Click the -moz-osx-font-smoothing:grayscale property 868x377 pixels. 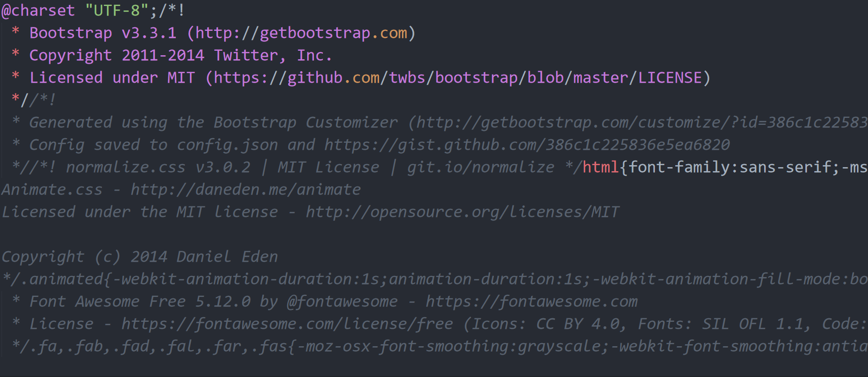pos(449,346)
